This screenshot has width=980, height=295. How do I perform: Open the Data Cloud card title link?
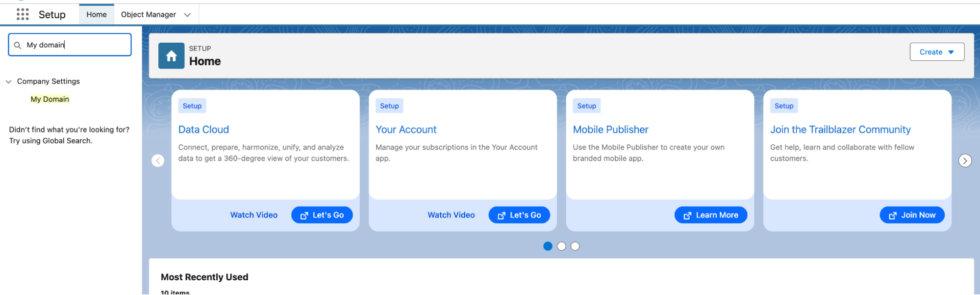[203, 130]
